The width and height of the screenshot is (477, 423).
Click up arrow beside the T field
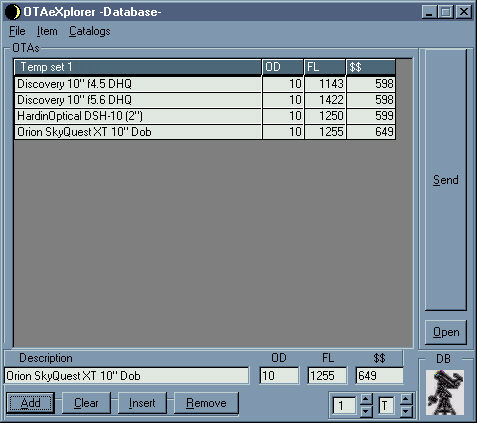406,399
